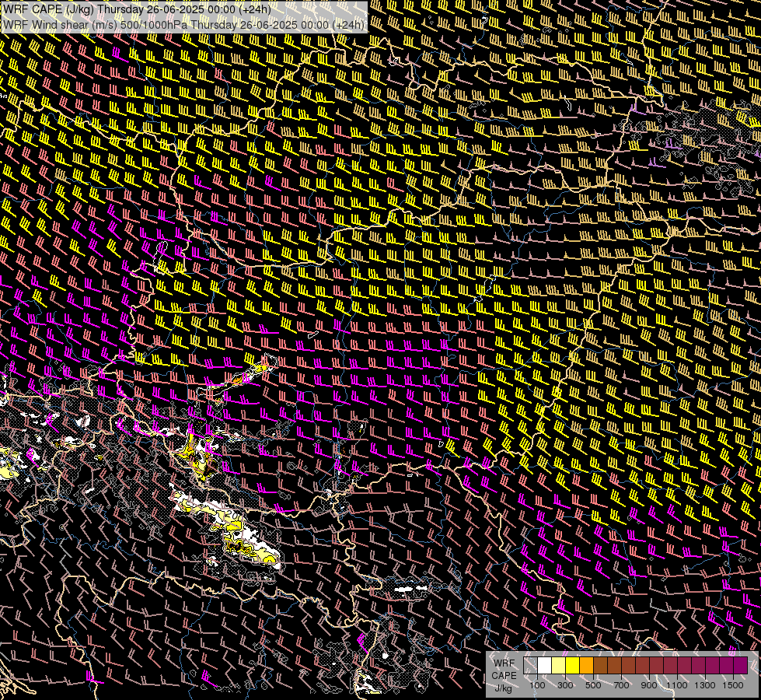The width and height of the screenshot is (761, 700).
Task: Pick the orange CAPE legend swatch
Action: point(586,665)
